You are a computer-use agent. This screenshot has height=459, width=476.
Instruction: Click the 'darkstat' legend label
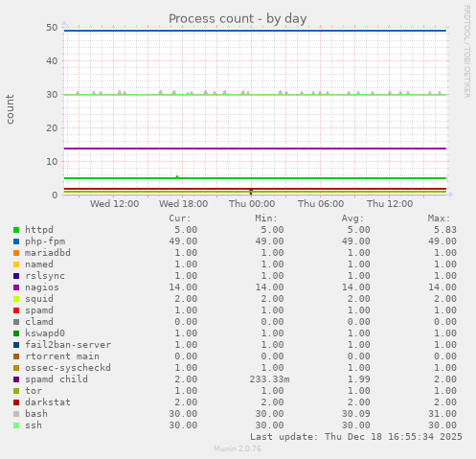pos(48,402)
